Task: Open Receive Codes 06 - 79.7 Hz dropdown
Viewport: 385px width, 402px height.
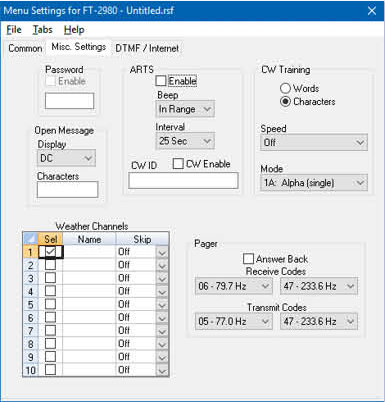Action: [x=234, y=286]
